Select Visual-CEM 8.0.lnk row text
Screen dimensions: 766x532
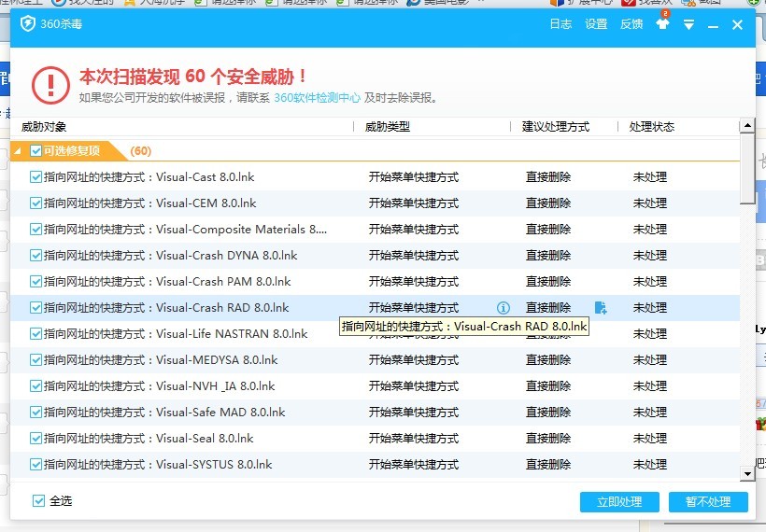click(150, 203)
